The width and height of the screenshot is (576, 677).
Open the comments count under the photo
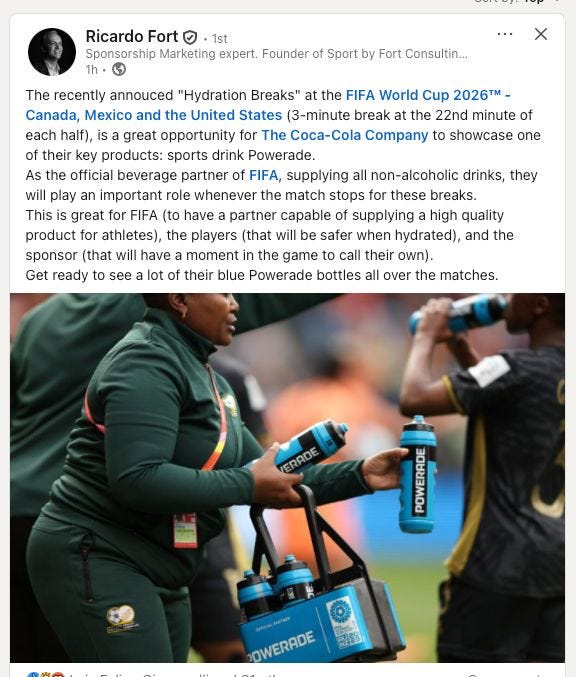[x=503, y=674]
